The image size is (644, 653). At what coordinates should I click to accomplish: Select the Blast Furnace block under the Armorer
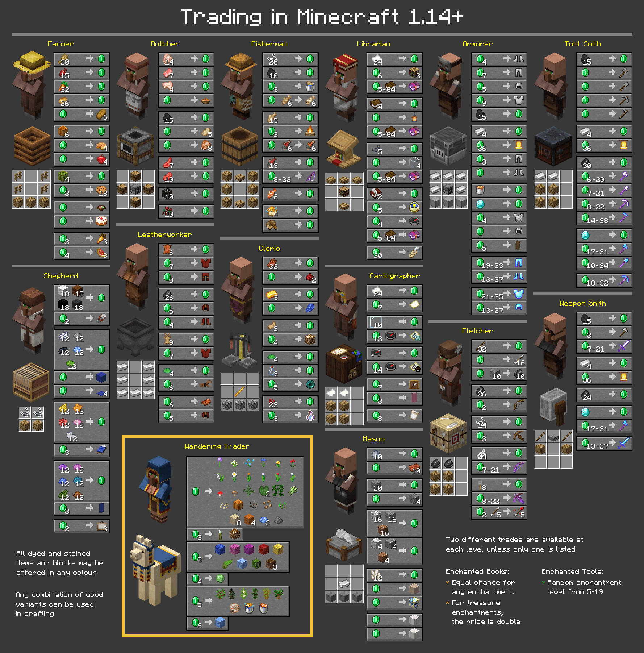[448, 146]
